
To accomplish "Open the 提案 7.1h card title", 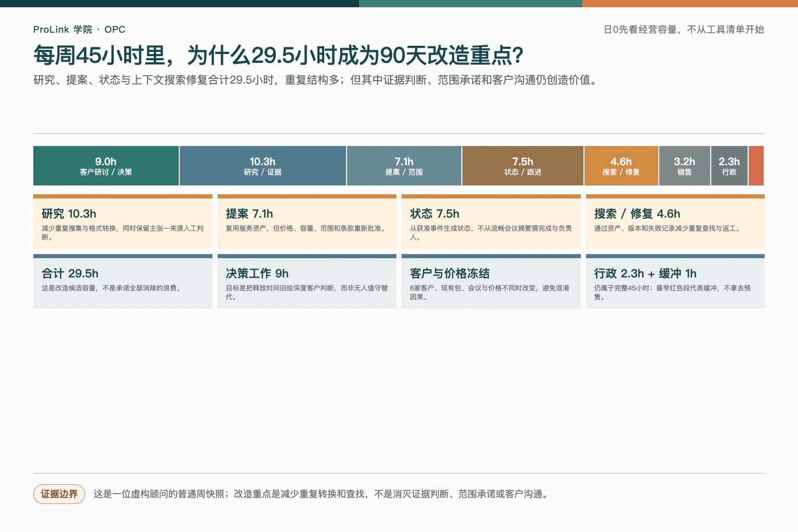I will (249, 214).
